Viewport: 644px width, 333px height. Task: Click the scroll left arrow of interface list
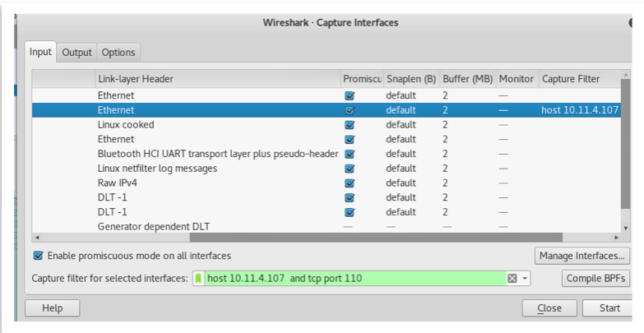[x=37, y=238]
